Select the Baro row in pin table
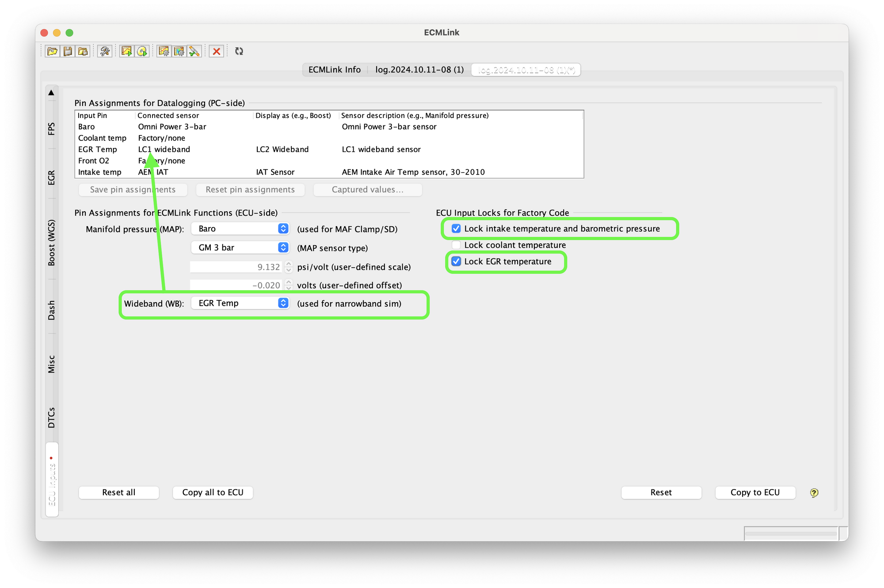The width and height of the screenshot is (884, 588). click(329, 127)
